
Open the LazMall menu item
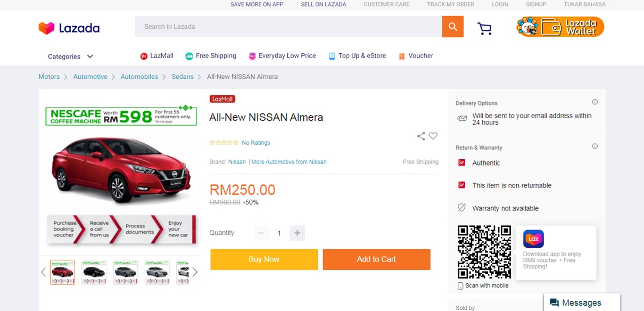coord(157,56)
